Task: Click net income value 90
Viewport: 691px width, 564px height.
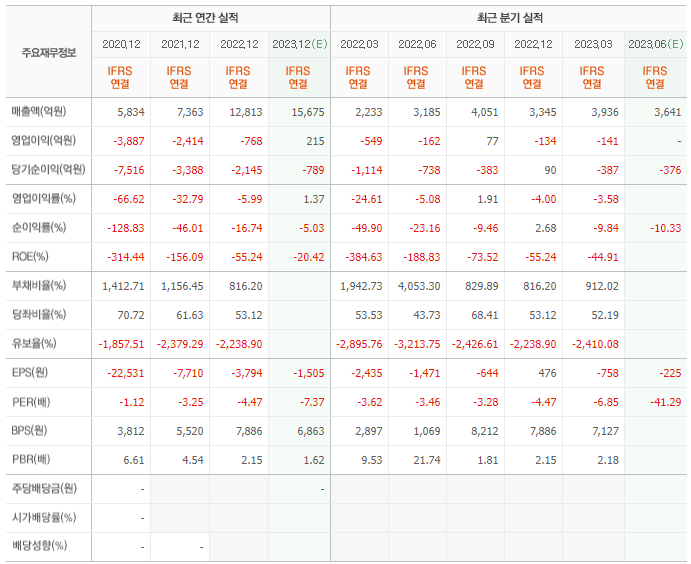Action: point(550,170)
